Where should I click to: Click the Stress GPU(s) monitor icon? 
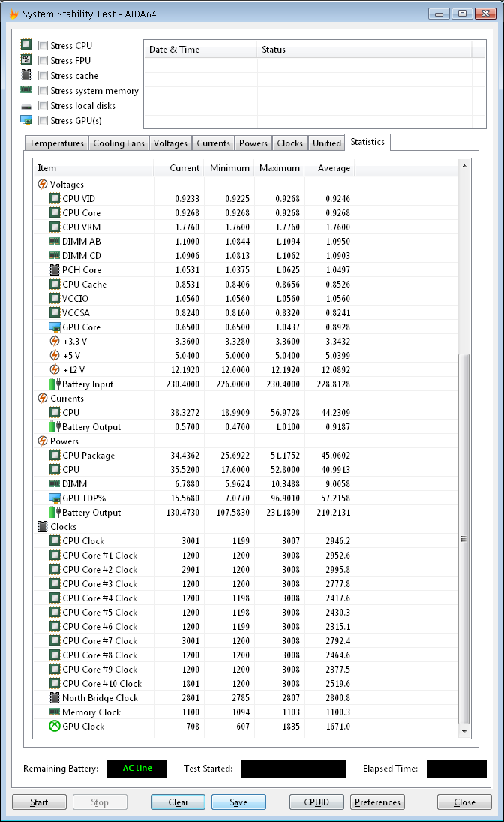click(26, 121)
